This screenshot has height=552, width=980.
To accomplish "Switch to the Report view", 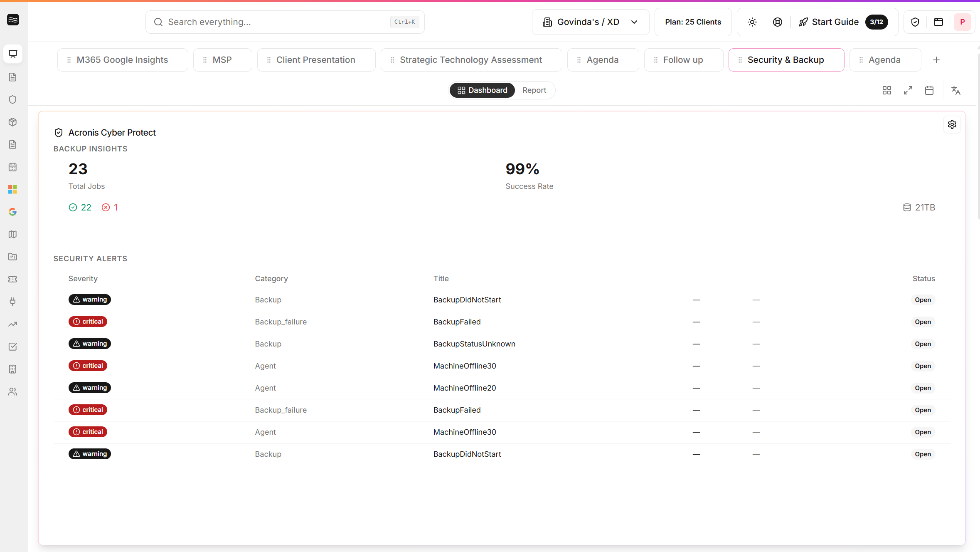I will [x=534, y=90].
